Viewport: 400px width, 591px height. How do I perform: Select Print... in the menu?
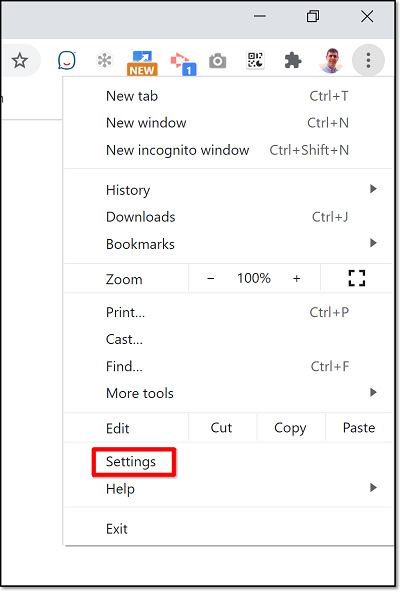228,312
